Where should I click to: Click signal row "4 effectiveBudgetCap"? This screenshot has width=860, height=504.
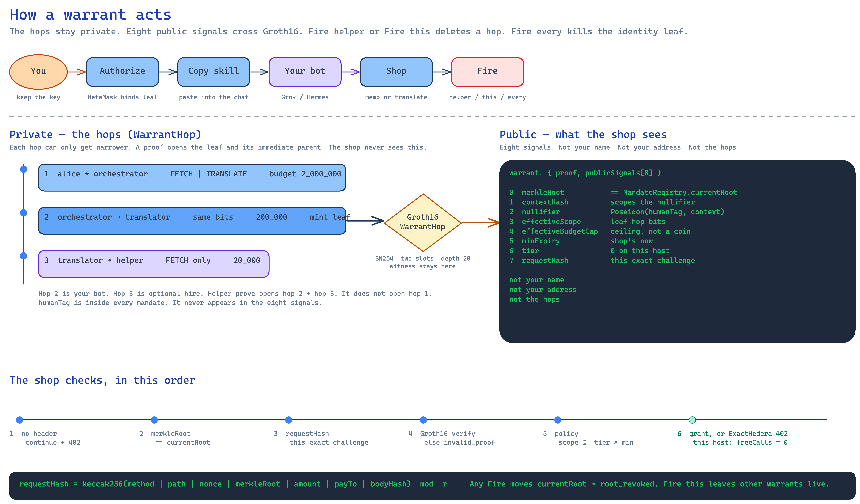click(x=600, y=231)
